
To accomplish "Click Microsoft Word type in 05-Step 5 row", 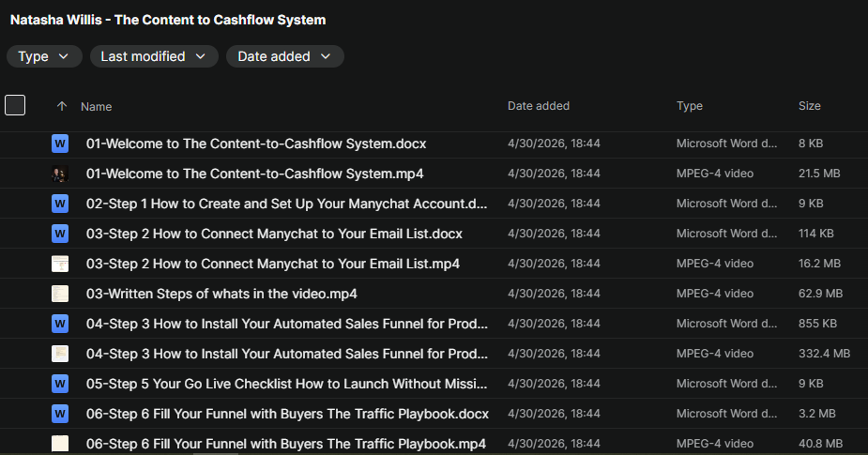I will pyautogui.click(x=726, y=383).
